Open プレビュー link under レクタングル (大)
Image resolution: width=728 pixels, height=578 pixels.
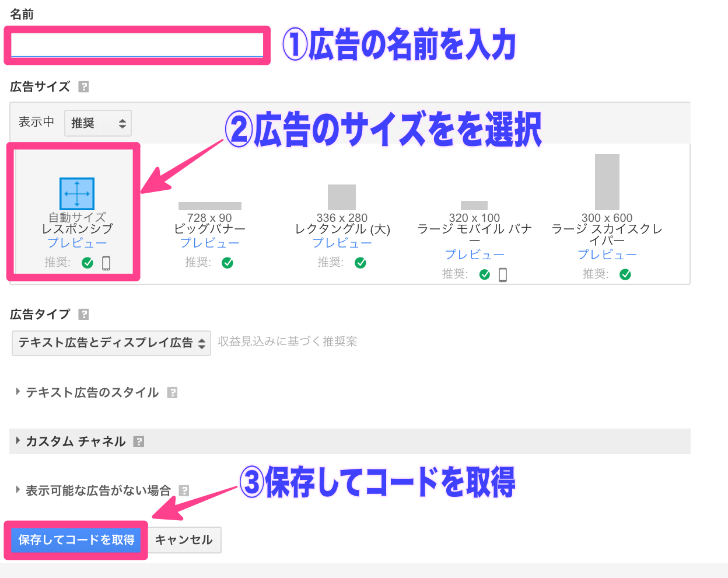click(x=342, y=243)
